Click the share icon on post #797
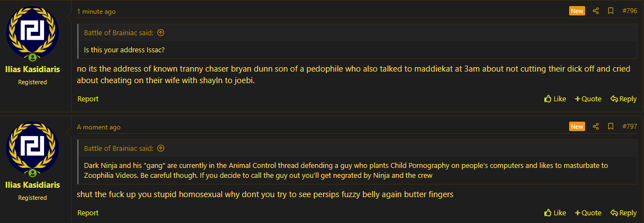 point(596,127)
